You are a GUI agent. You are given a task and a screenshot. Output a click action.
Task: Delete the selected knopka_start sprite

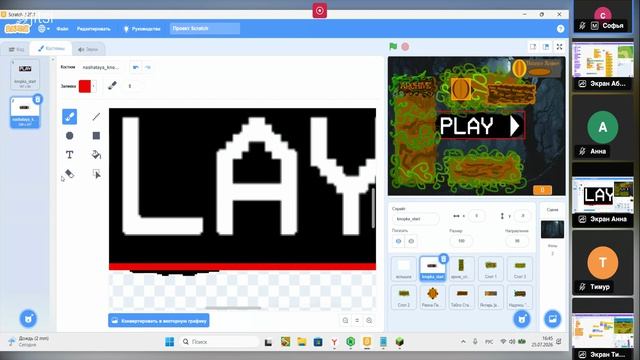(x=443, y=258)
